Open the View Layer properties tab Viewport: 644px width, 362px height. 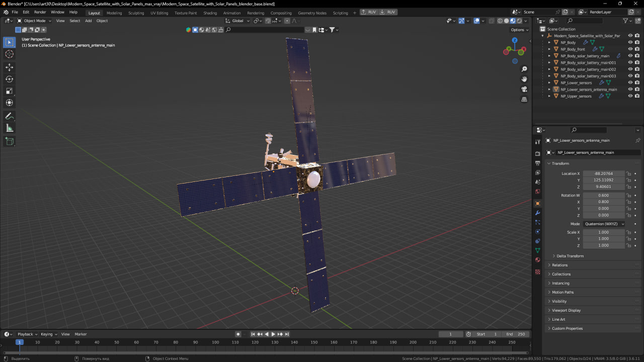pos(538,172)
